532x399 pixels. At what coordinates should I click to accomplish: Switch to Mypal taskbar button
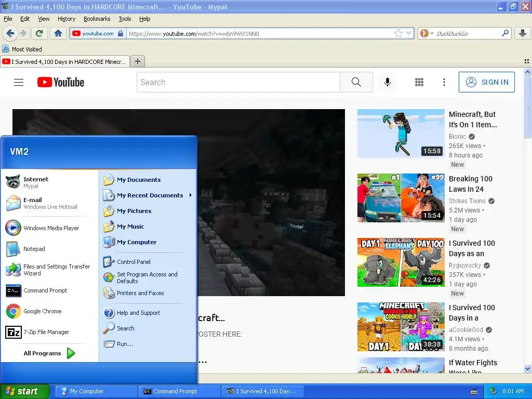(x=262, y=391)
